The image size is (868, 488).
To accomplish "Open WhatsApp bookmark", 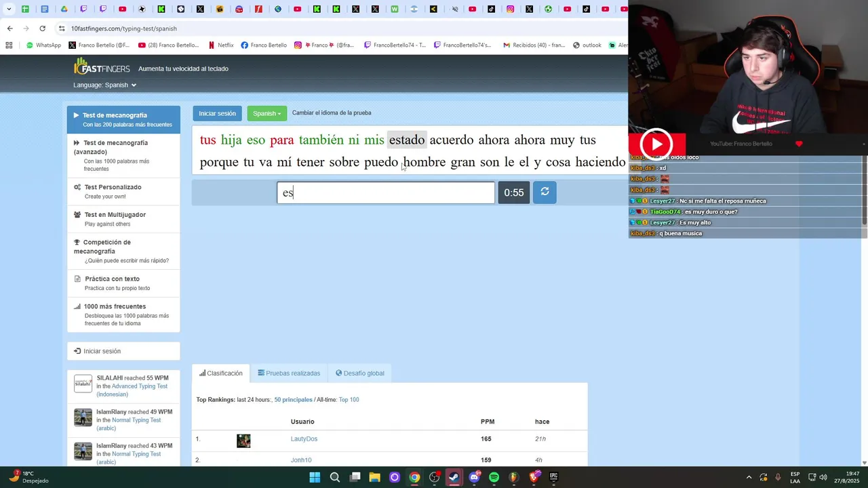I will [43, 45].
